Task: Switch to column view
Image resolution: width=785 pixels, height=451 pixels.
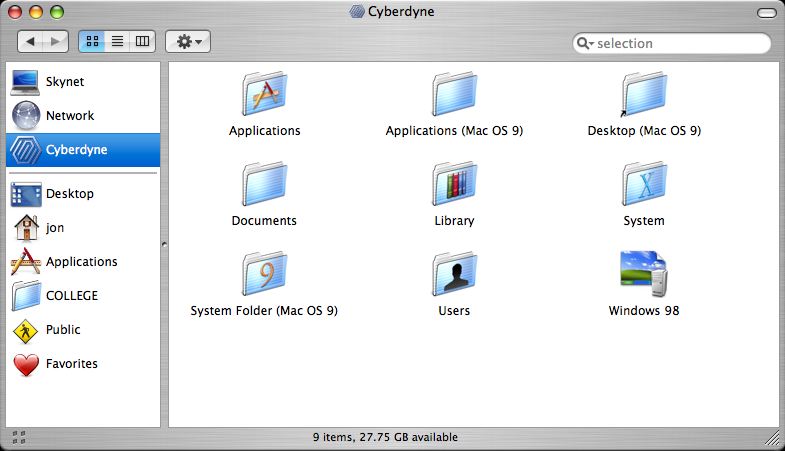Action: pyautogui.click(x=143, y=41)
